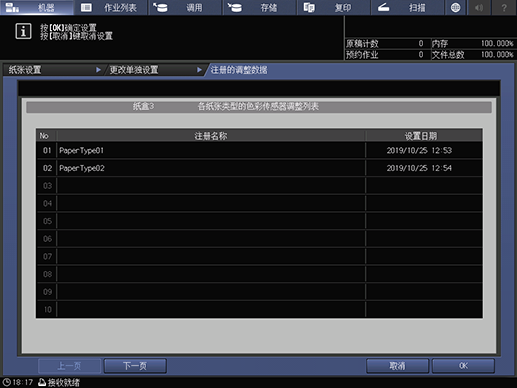The image size is (517, 388).
Task: Click the No column header
Action: (x=44, y=136)
